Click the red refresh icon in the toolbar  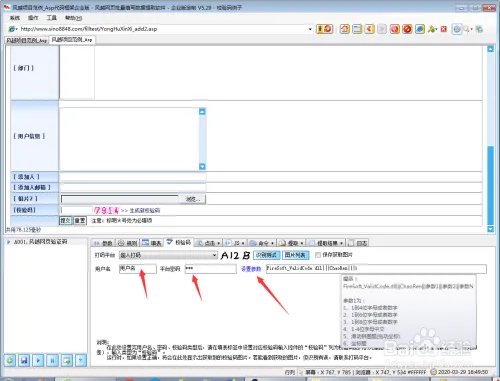pos(395,29)
